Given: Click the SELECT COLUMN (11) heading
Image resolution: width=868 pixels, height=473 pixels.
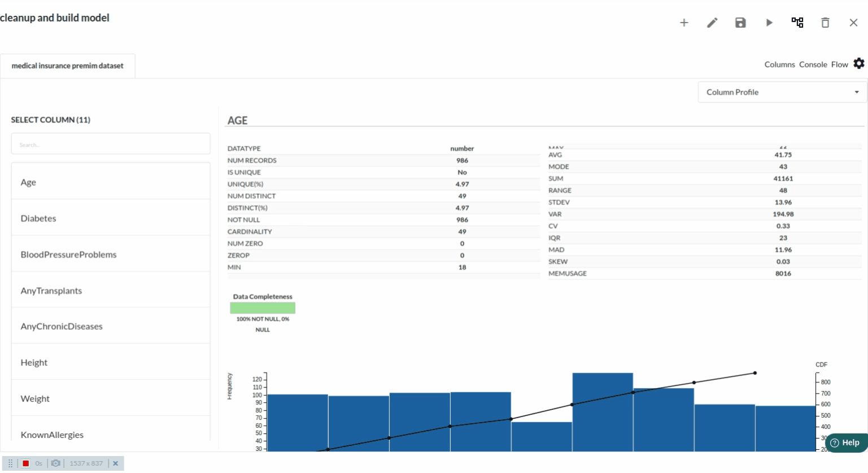Looking at the screenshot, I should 51,120.
